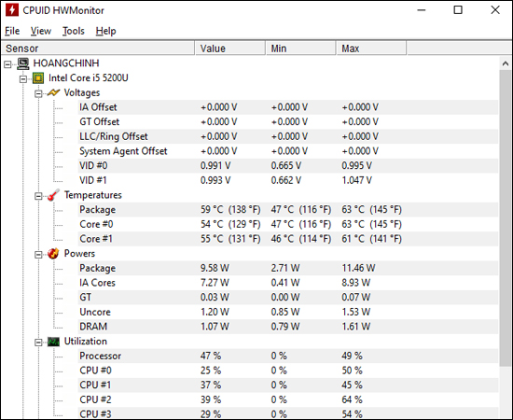Open the View menu
Screen dimensions: 513x420
pyautogui.click(x=41, y=31)
